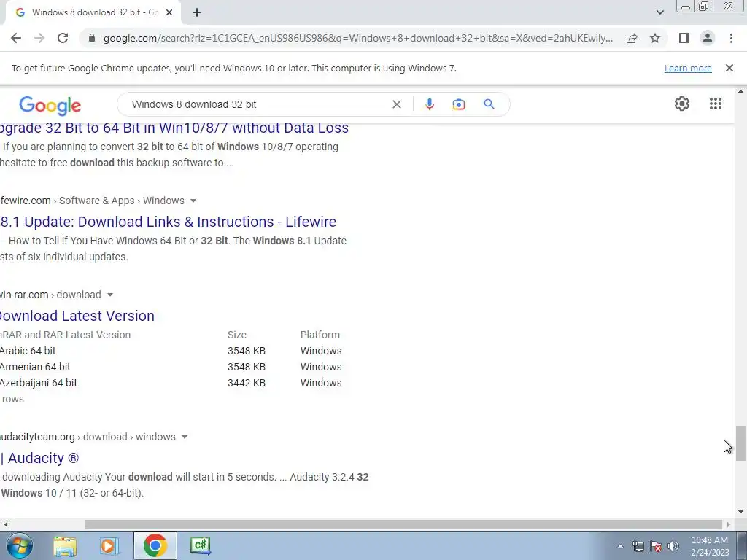Open the Audacity ® search result
The image size is (747, 560).
39,458
